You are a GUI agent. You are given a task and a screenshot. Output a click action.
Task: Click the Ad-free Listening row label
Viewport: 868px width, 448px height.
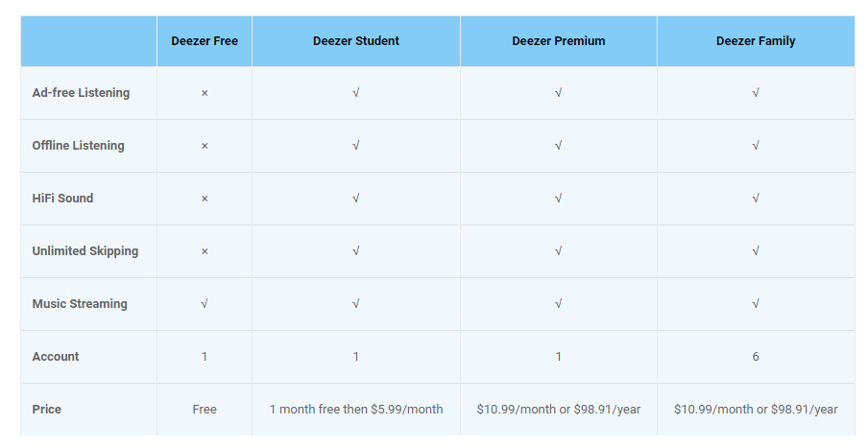pos(81,93)
